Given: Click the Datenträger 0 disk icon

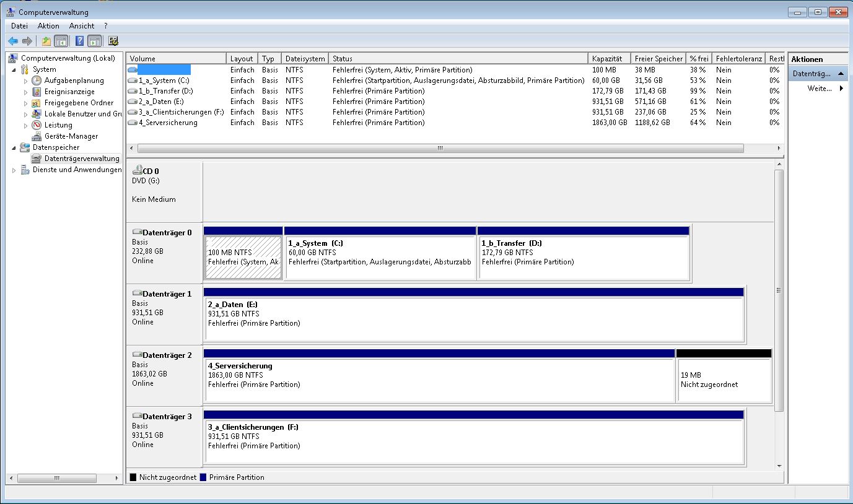Looking at the screenshot, I should coord(137,233).
